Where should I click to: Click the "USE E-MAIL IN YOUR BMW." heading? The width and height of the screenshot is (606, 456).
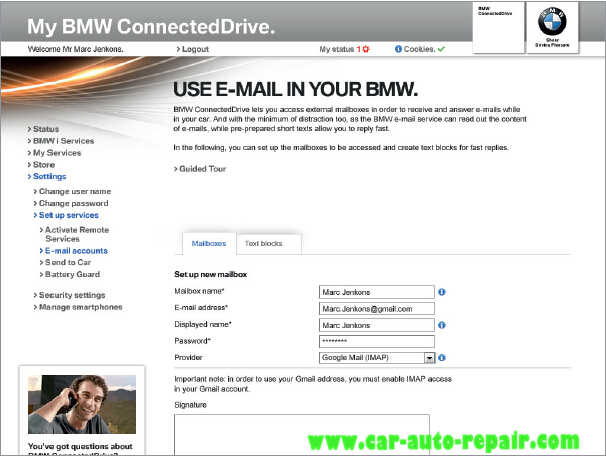pyautogui.click(x=295, y=89)
